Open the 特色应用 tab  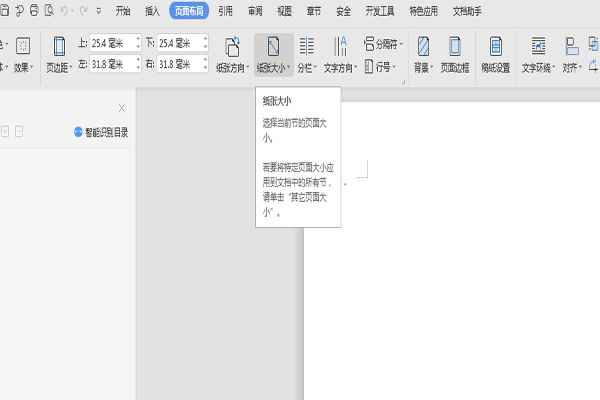[423, 11]
